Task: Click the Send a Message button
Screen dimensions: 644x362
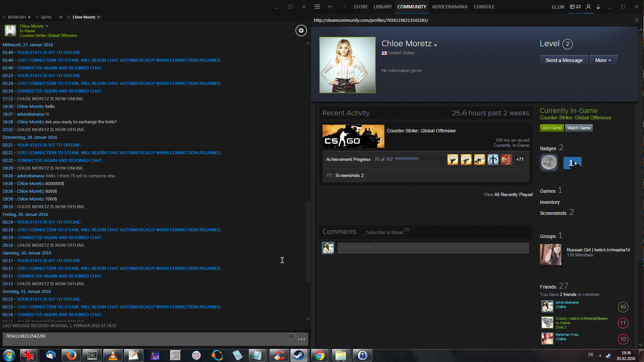Action: [x=564, y=60]
